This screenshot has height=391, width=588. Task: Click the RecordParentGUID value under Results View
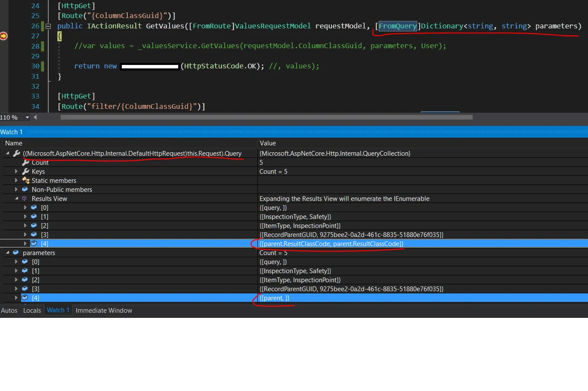351,235
